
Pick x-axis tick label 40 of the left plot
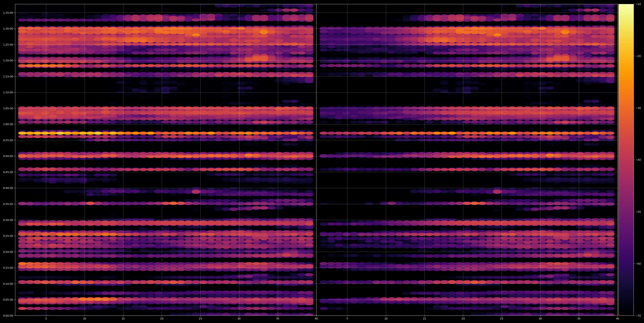(x=316, y=319)
